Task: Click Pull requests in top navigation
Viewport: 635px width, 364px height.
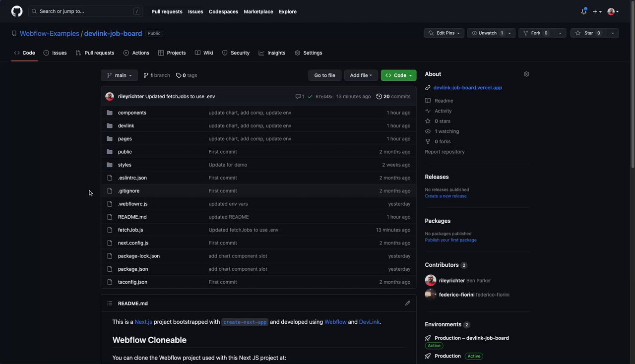Action: (167, 11)
